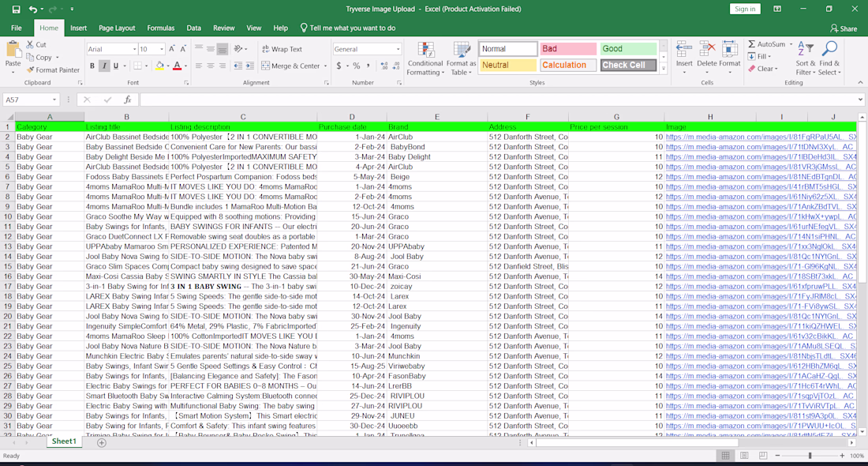Click the Sort & Filter icon
The image size is (868, 466).
click(x=806, y=50)
